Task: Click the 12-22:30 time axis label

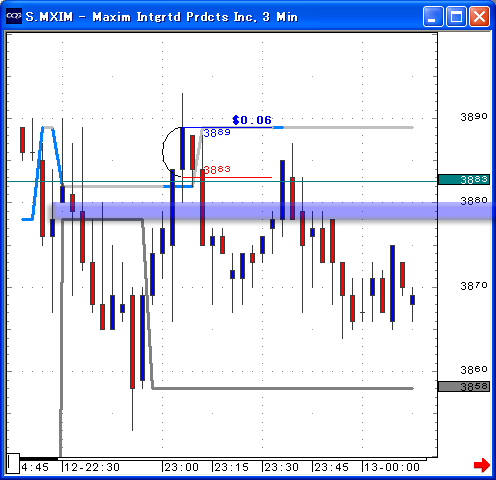Action: 92,467
